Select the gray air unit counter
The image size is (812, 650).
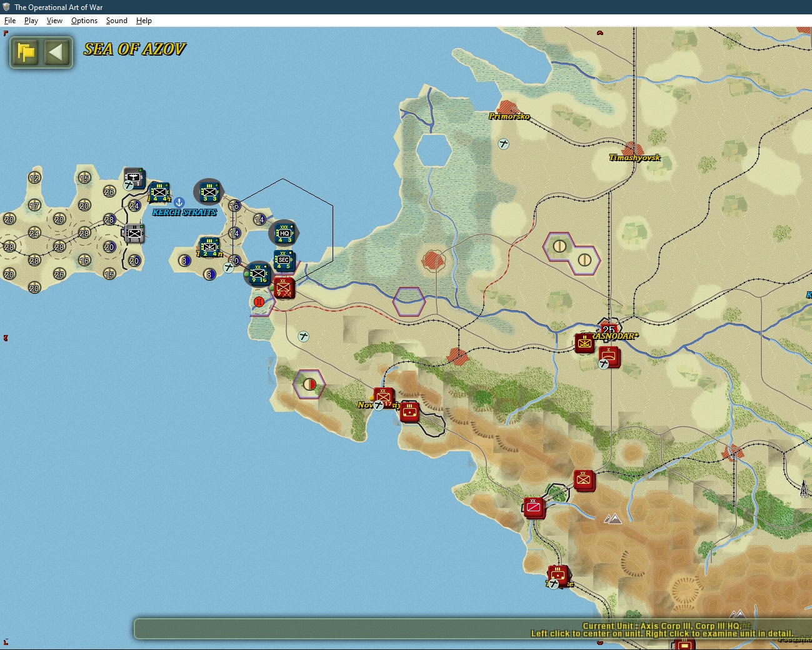(134, 178)
